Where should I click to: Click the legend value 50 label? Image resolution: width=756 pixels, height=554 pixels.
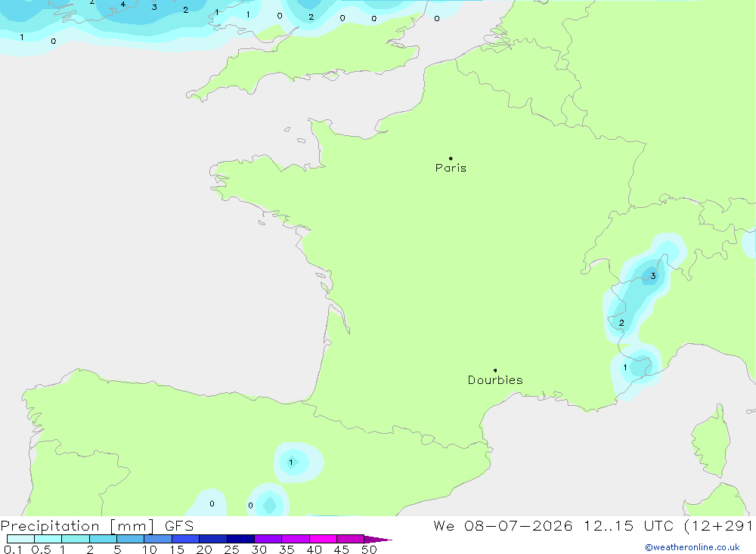pyautogui.click(x=369, y=549)
